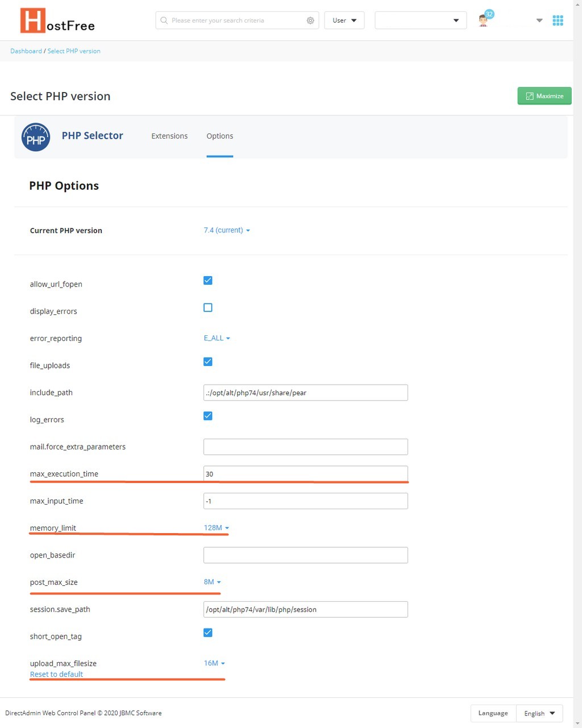Open the upload_max_filesize 16M dropdown

pyautogui.click(x=214, y=663)
